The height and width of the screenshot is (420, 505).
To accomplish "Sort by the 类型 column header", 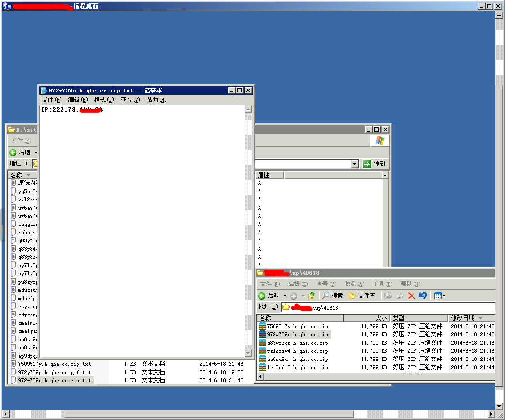I will [419, 318].
